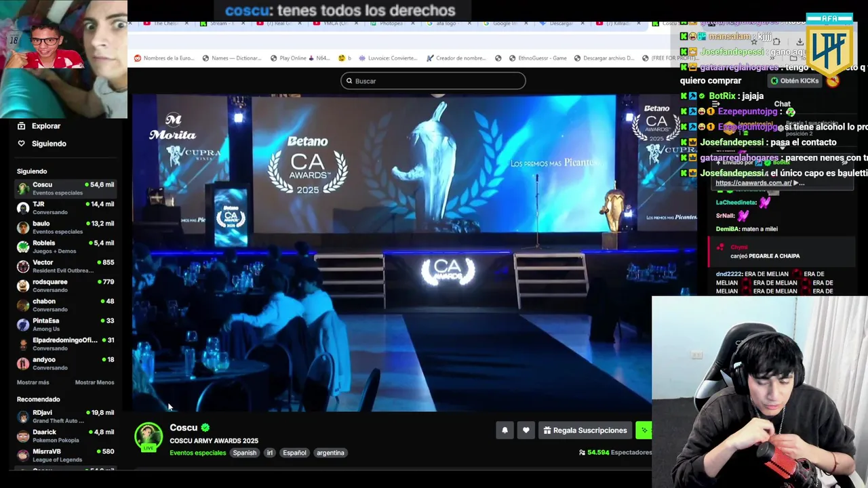The image size is (868, 488).
Task: Switch to the Descargar browser tab
Action: point(561,24)
